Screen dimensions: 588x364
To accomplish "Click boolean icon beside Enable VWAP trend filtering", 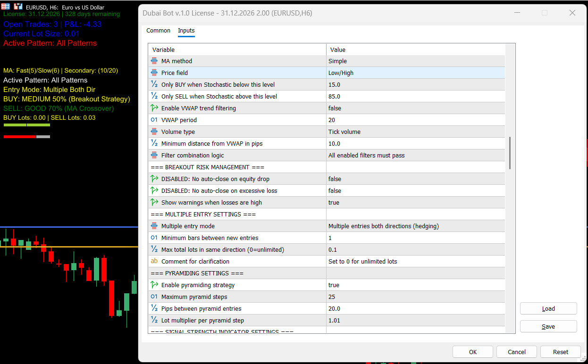I will pos(154,108).
